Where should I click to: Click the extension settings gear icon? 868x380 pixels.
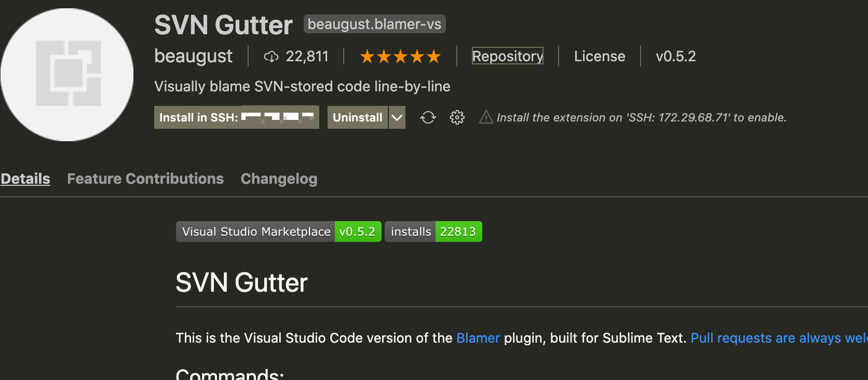click(457, 117)
